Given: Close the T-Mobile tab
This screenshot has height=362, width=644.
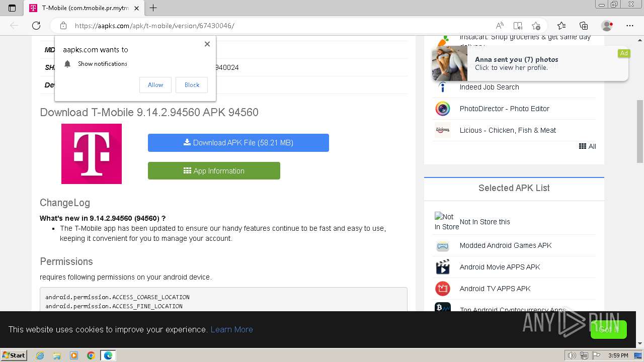Looking at the screenshot, I should tap(136, 8).
